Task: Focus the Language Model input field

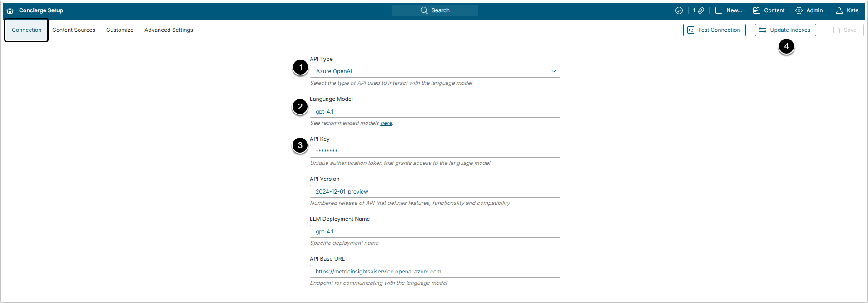Action: pyautogui.click(x=435, y=111)
